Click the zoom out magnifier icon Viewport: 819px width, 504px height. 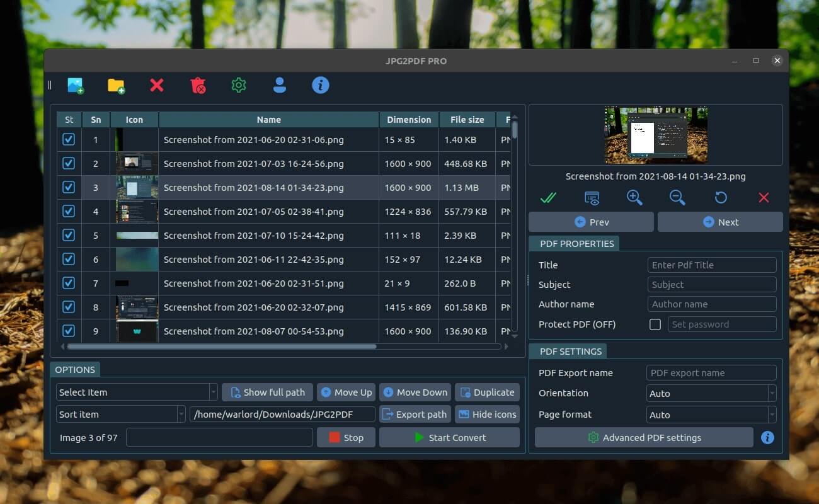[677, 198]
